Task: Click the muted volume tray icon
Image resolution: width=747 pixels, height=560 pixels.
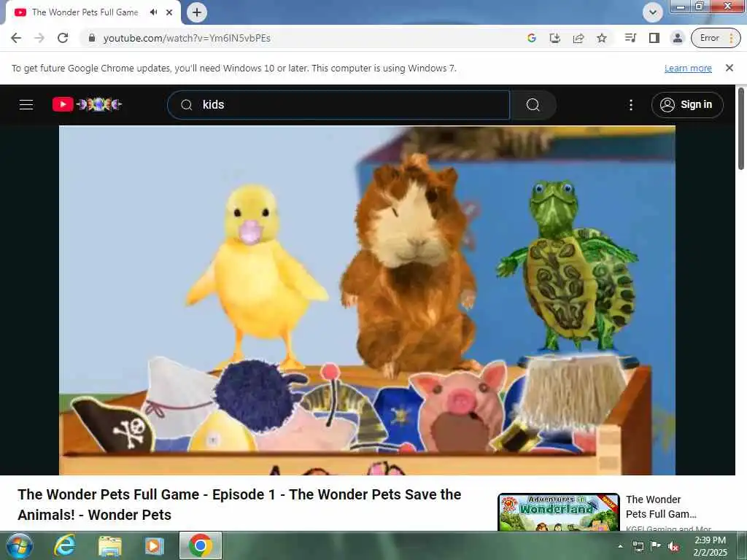Action: point(673,546)
